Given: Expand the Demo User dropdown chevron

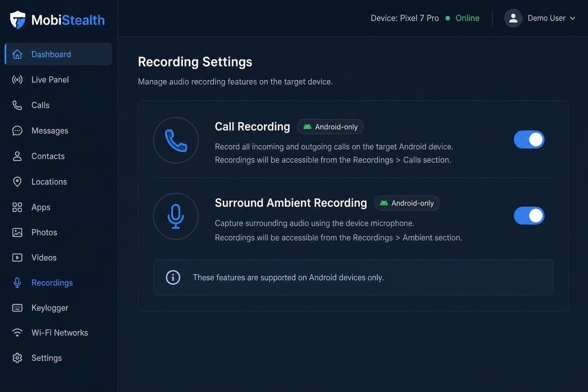Looking at the screenshot, I should (573, 18).
